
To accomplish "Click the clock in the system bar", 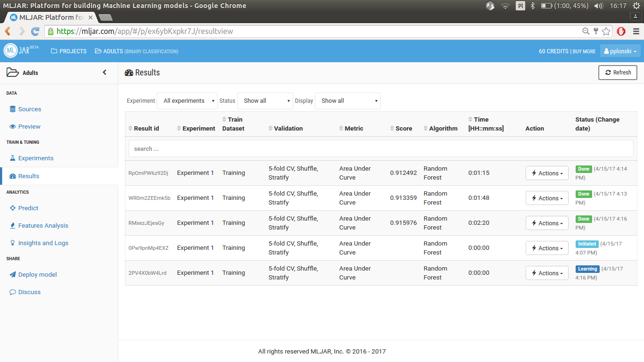I will (x=618, y=6).
